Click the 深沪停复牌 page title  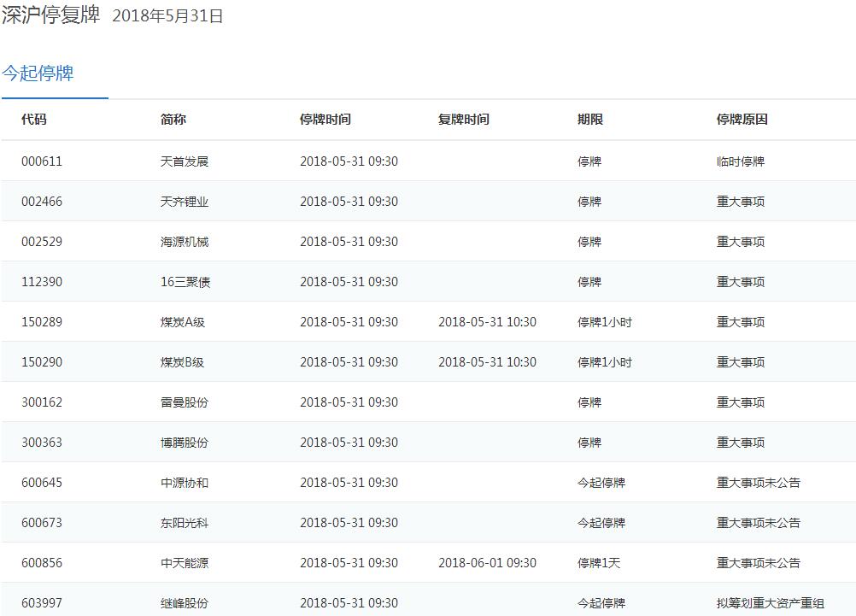point(51,15)
